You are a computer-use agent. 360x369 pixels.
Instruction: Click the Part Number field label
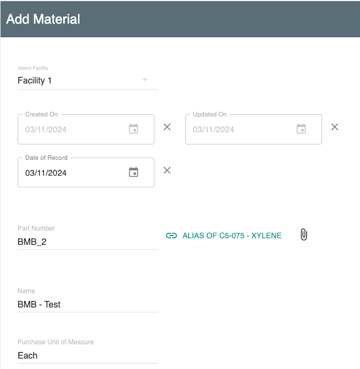point(36,228)
